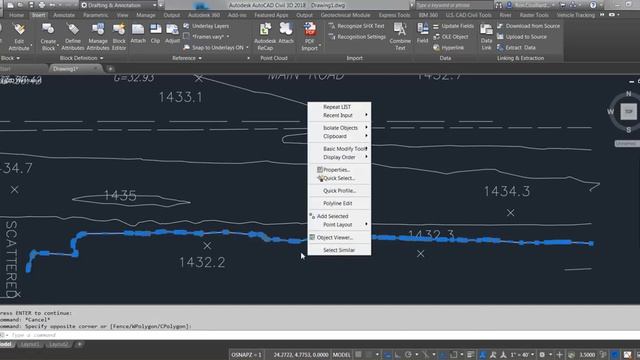
Task: Open the Manage ribbon tab
Action: coord(146,15)
